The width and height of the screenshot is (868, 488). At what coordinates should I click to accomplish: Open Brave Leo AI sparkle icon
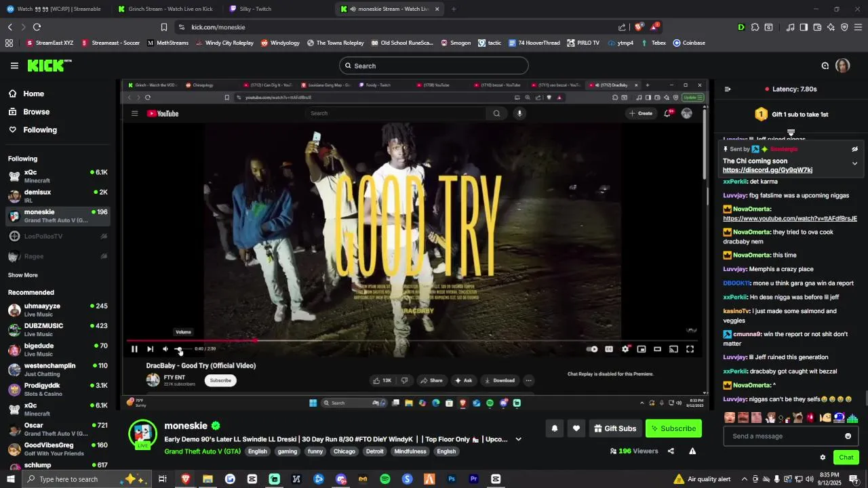(831, 27)
